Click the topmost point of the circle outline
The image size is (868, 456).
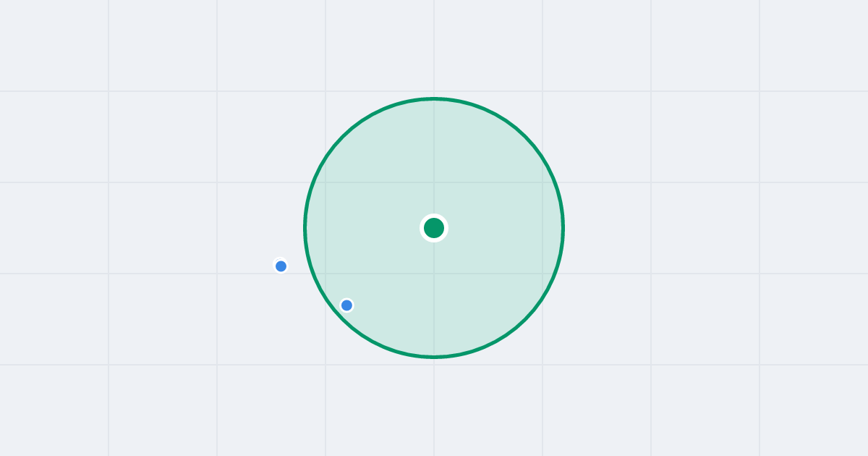(434, 98)
